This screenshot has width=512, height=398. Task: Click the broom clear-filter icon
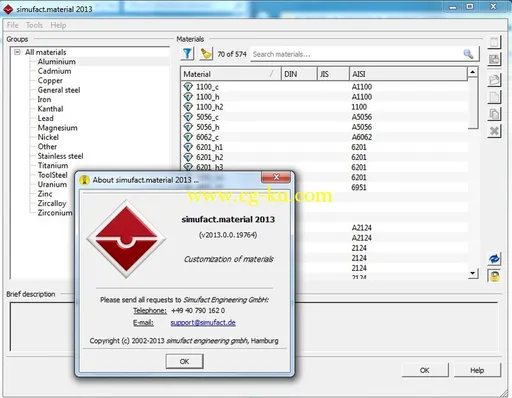(206, 54)
